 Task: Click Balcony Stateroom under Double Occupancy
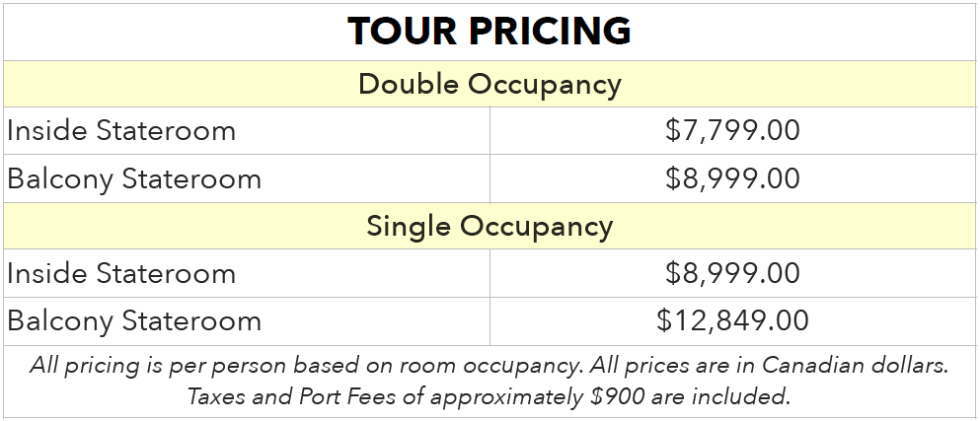pyautogui.click(x=134, y=179)
